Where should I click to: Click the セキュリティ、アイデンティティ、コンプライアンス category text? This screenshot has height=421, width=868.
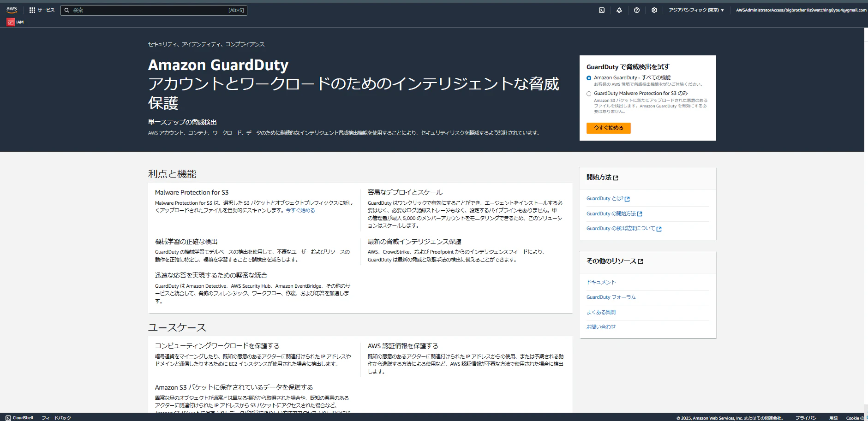(x=206, y=44)
